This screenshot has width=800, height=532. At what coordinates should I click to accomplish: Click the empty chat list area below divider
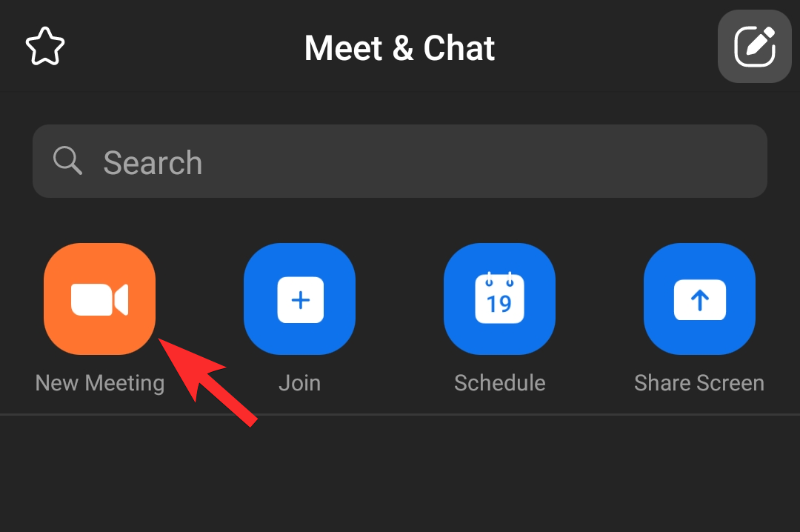pyautogui.click(x=400, y=473)
